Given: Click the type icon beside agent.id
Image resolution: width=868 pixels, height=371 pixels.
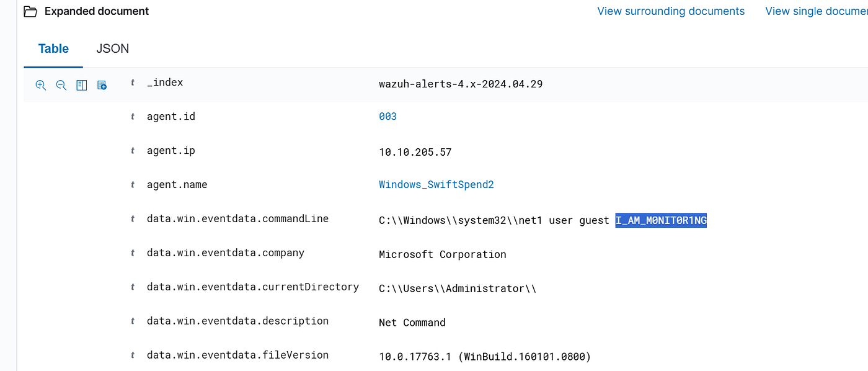Looking at the screenshot, I should (x=133, y=117).
